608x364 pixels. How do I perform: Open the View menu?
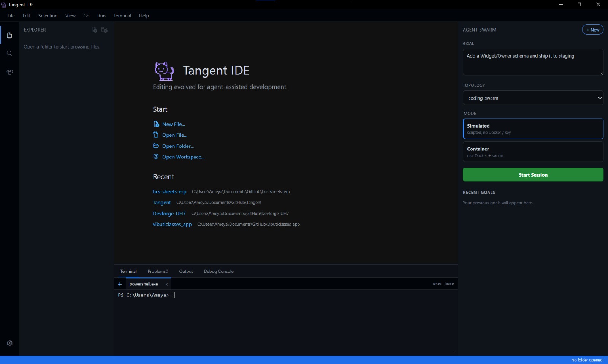tap(70, 16)
